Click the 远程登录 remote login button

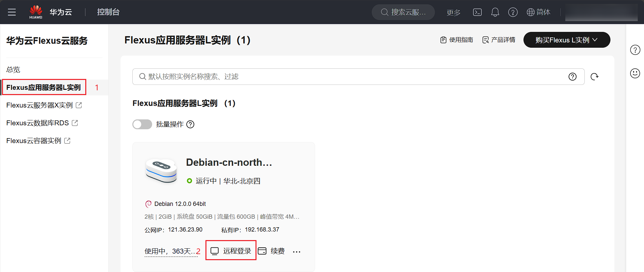[x=231, y=251]
